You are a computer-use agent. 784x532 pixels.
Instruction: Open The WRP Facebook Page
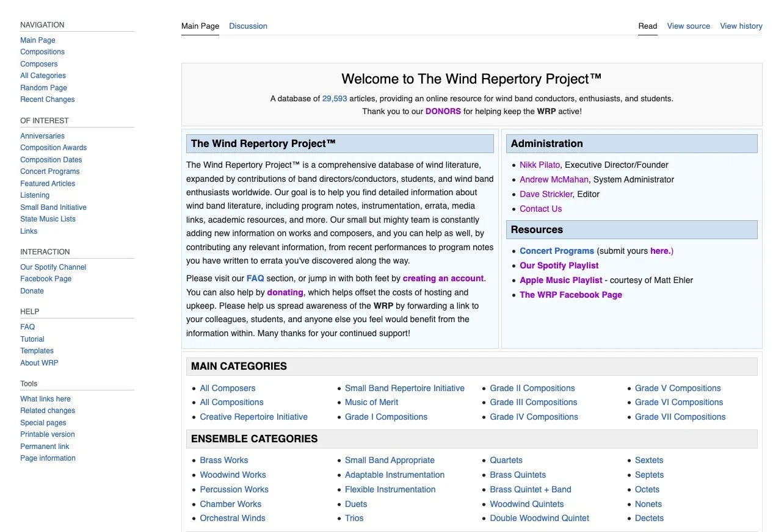[x=571, y=295]
